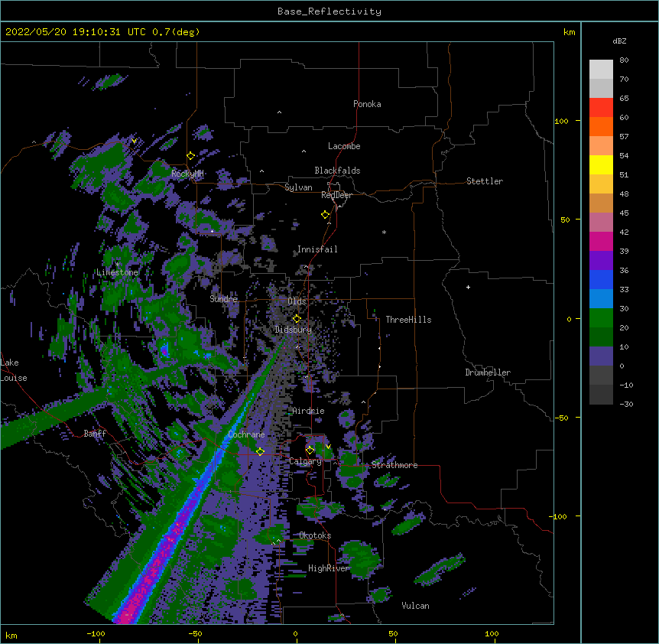Click the Base_Reflectivity title
This screenshot has width=659, height=644.
(329, 11)
